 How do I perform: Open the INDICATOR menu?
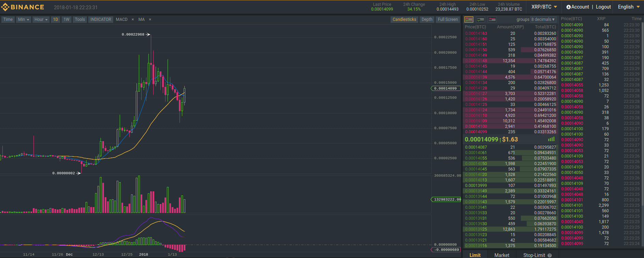pyautogui.click(x=101, y=19)
